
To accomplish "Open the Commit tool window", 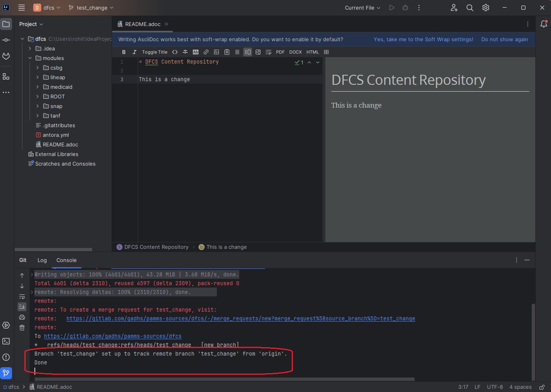I will tap(6, 40).
